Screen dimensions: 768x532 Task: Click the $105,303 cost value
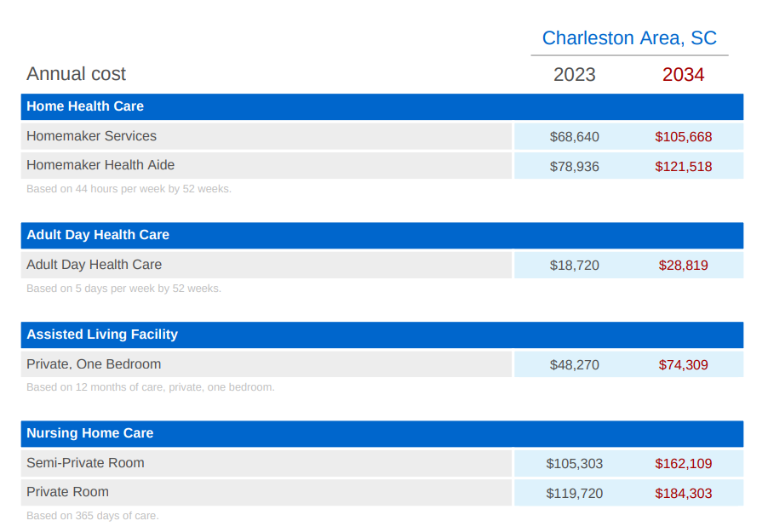coord(575,464)
